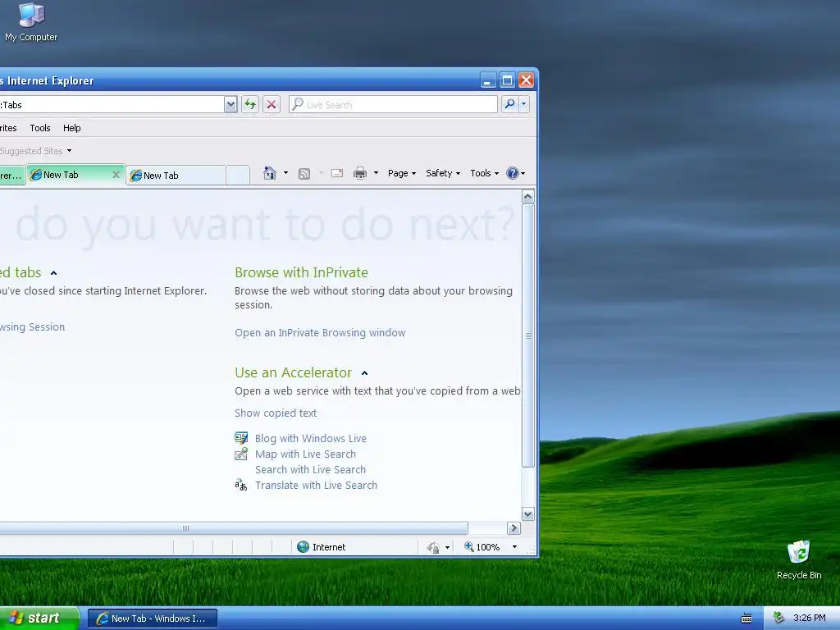Open the Page command menu

(402, 173)
